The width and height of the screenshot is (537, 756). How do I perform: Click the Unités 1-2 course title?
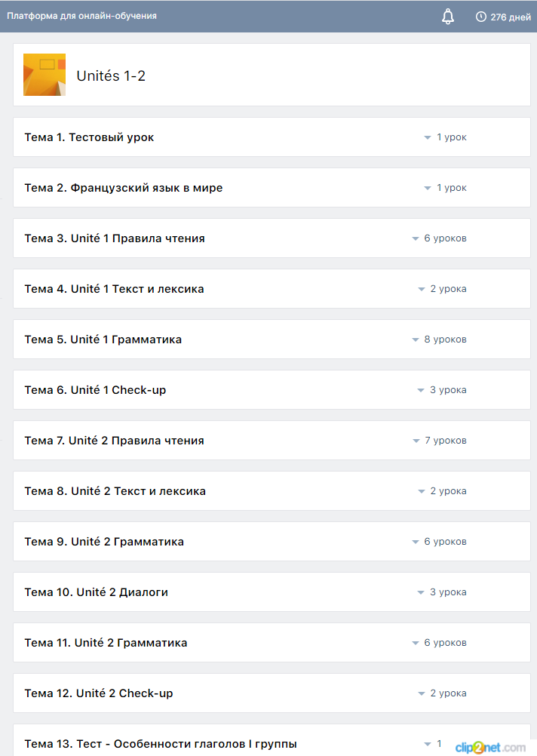(111, 75)
